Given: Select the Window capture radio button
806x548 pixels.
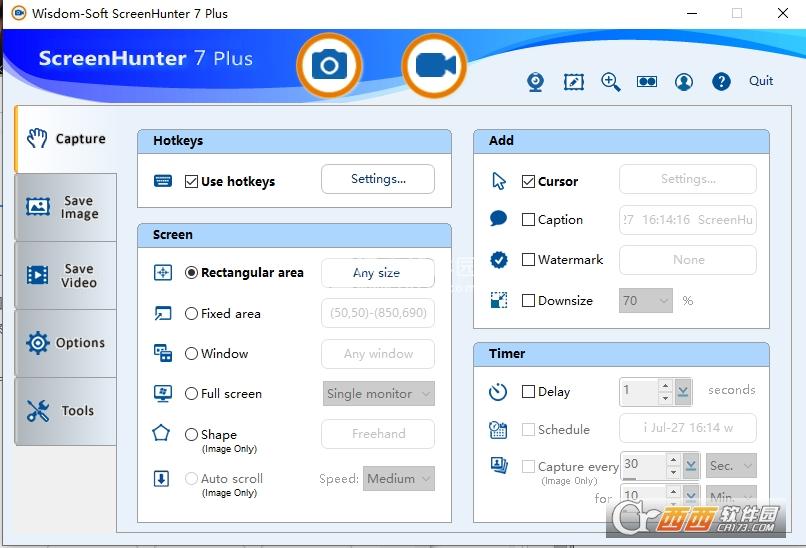Looking at the screenshot, I should point(191,354).
